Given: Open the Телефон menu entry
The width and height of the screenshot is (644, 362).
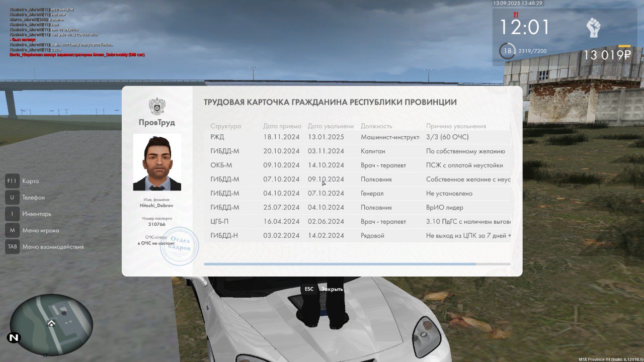Looking at the screenshot, I should tap(33, 198).
